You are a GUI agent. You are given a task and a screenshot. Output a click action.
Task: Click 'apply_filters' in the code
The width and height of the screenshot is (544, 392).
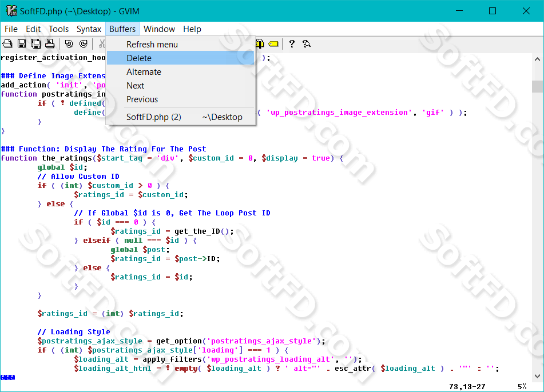172,359
